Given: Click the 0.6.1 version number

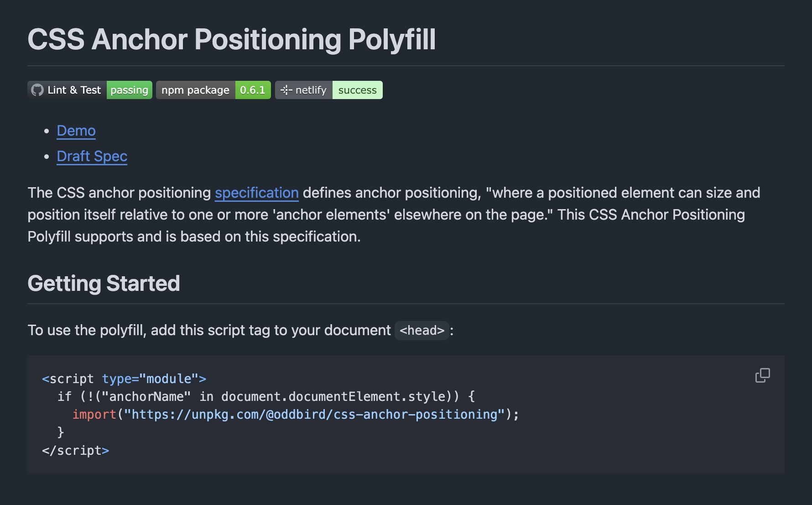Looking at the screenshot, I should 253,90.
